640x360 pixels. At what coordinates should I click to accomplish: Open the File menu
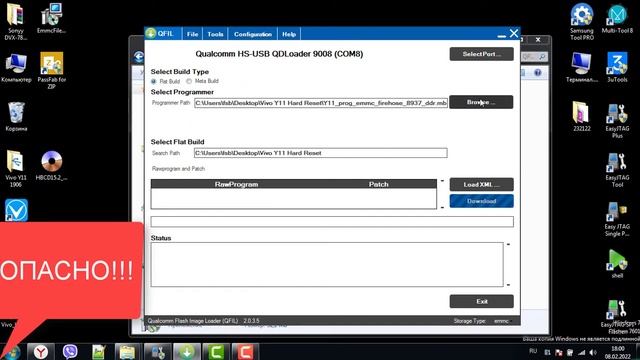193,34
